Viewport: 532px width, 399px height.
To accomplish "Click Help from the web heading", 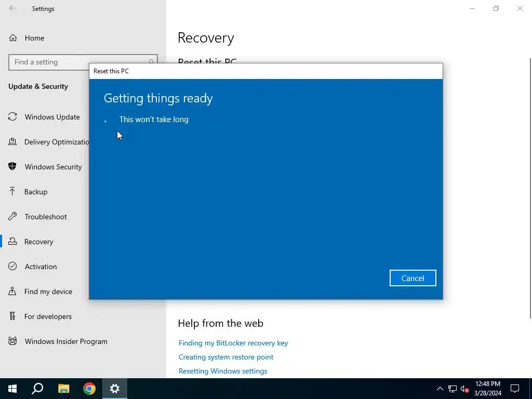I will (x=220, y=323).
